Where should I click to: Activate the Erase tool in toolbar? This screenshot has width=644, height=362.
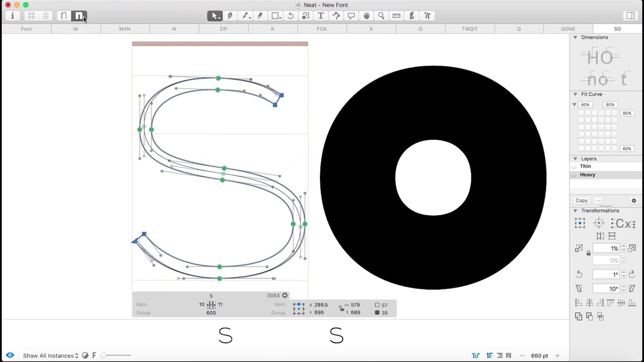(x=245, y=16)
